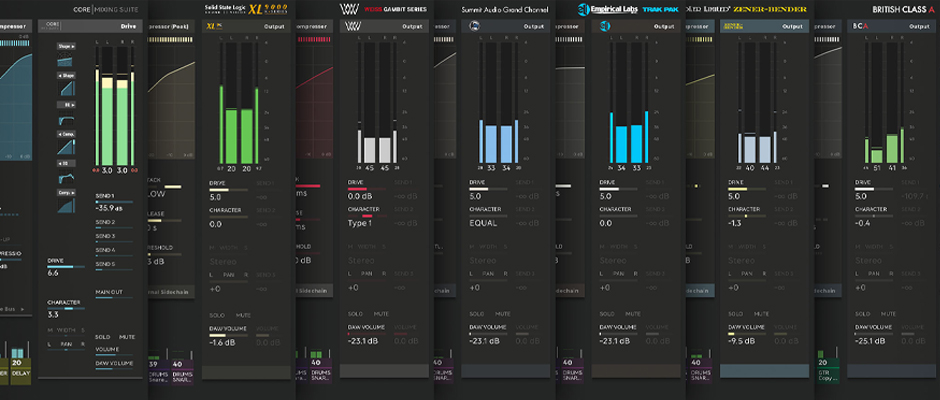Screen dimensions: 940x400
Task: Open Stereo width mode in British Class A panel
Action: pos(869,260)
